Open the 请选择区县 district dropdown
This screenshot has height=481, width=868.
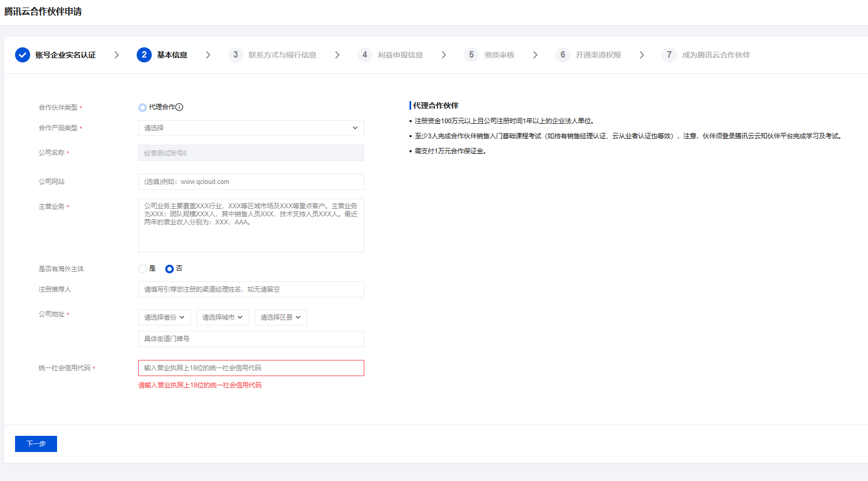[x=281, y=317]
